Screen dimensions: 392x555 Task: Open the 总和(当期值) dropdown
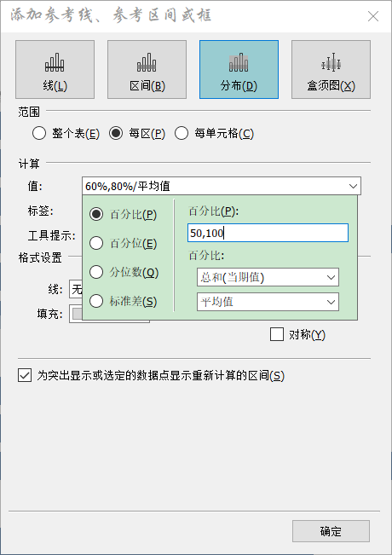[268, 277]
